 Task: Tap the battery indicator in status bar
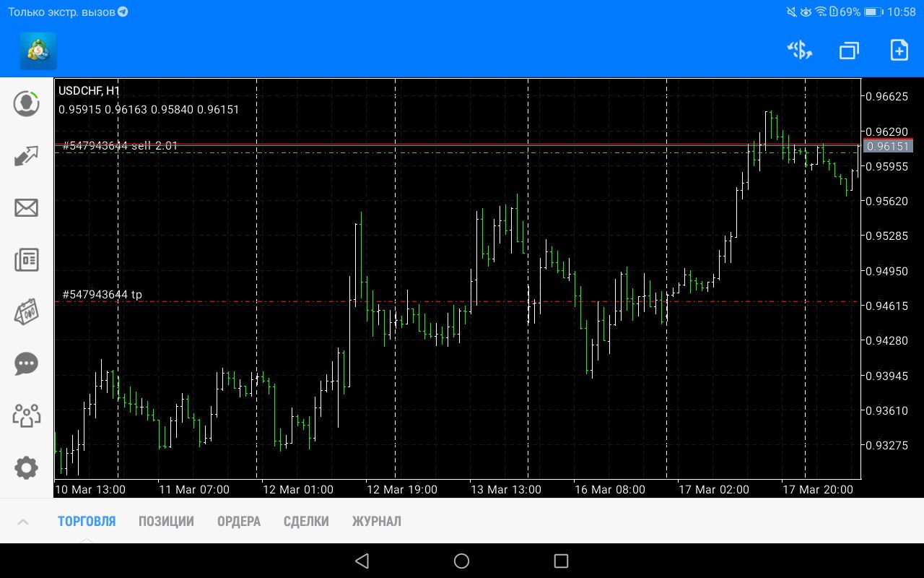(873, 12)
